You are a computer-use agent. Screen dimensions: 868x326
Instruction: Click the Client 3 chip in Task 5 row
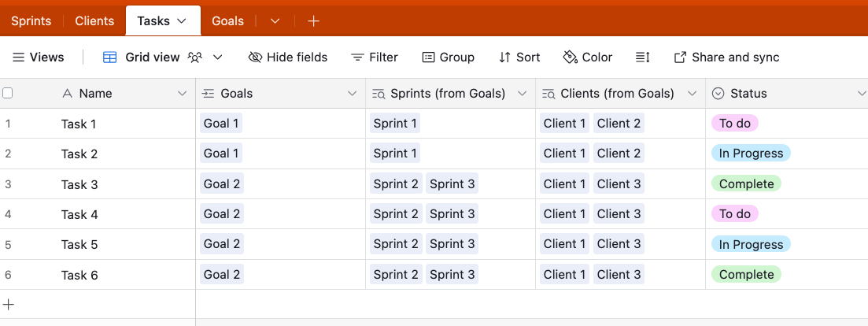click(619, 244)
